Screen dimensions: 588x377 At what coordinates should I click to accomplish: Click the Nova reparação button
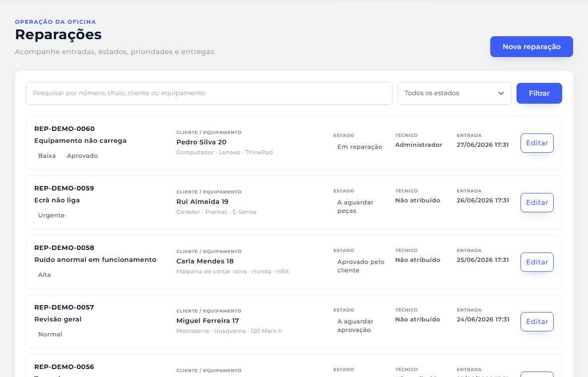[x=531, y=47]
